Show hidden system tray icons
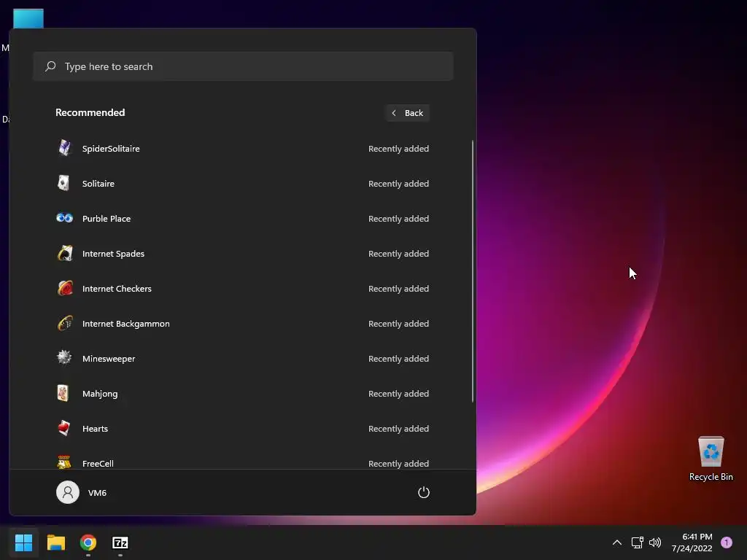The width and height of the screenshot is (747, 560). [x=617, y=542]
